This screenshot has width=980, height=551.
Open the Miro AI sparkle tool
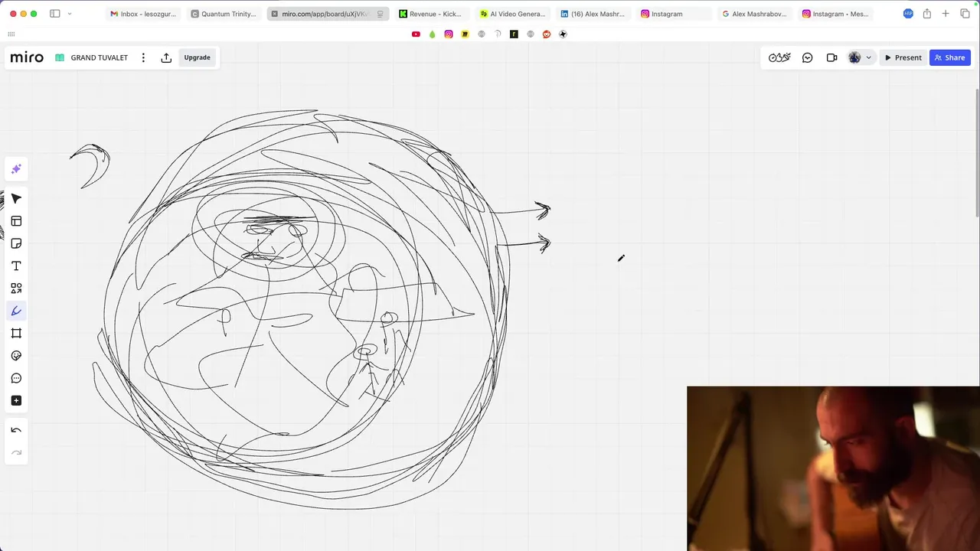click(x=16, y=169)
